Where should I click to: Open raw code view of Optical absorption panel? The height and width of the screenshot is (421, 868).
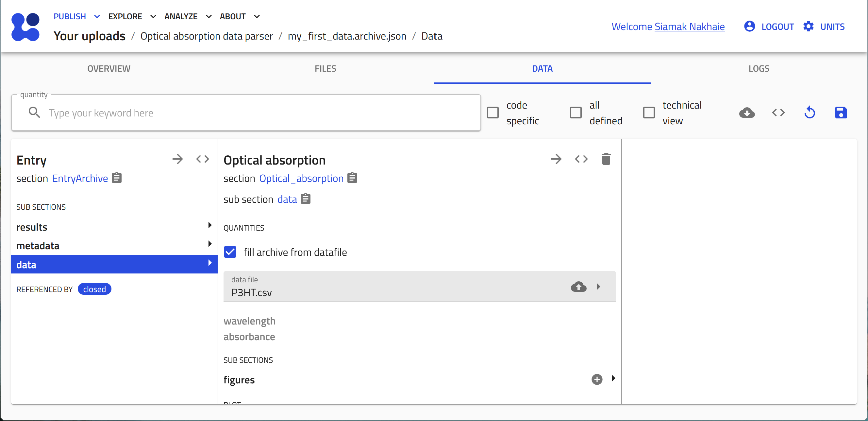[581, 159]
